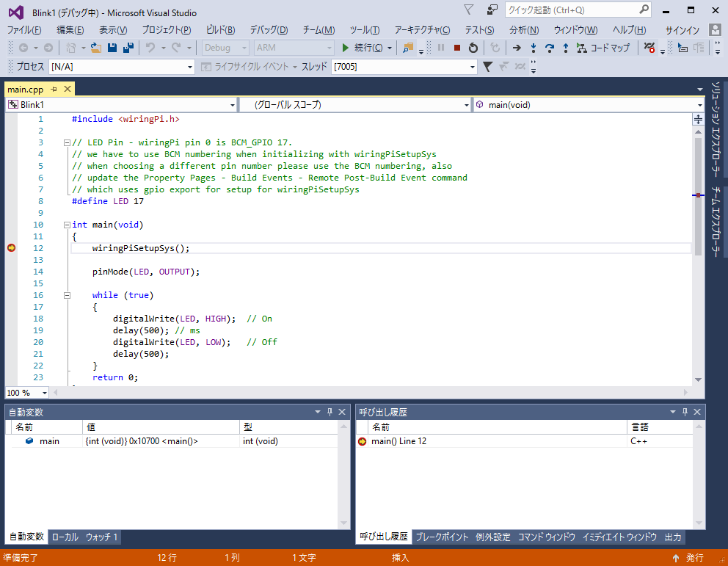Image resolution: width=728 pixels, height=566 pixels.
Task: Open the アーキテクチャ menu
Action: (422, 30)
